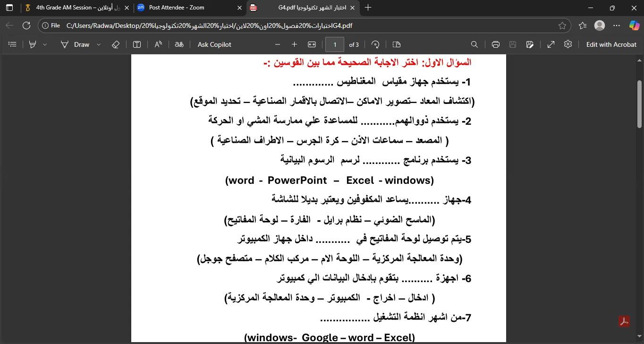Screen dimensions: 644x344
Task: Minimize the Edge browser window
Action: 590,8
